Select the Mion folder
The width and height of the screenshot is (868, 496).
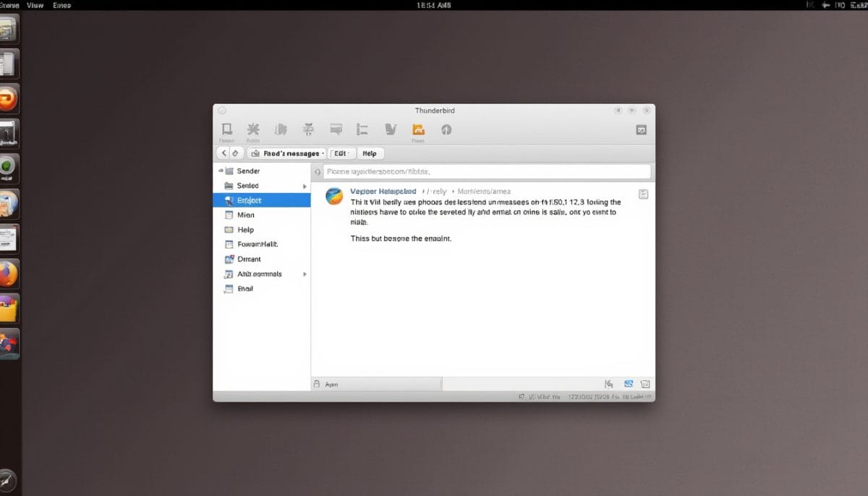[x=262, y=215]
